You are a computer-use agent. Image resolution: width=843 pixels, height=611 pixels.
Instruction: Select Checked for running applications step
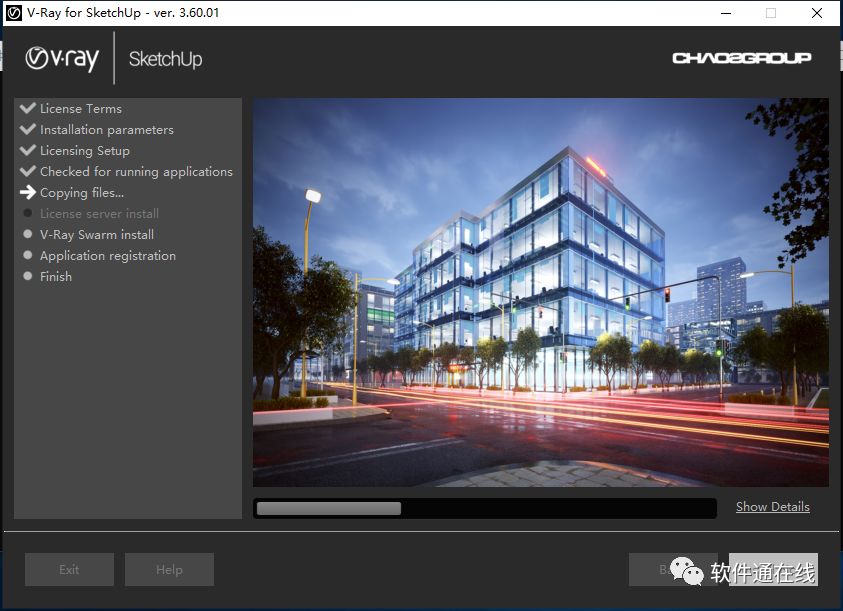(137, 172)
